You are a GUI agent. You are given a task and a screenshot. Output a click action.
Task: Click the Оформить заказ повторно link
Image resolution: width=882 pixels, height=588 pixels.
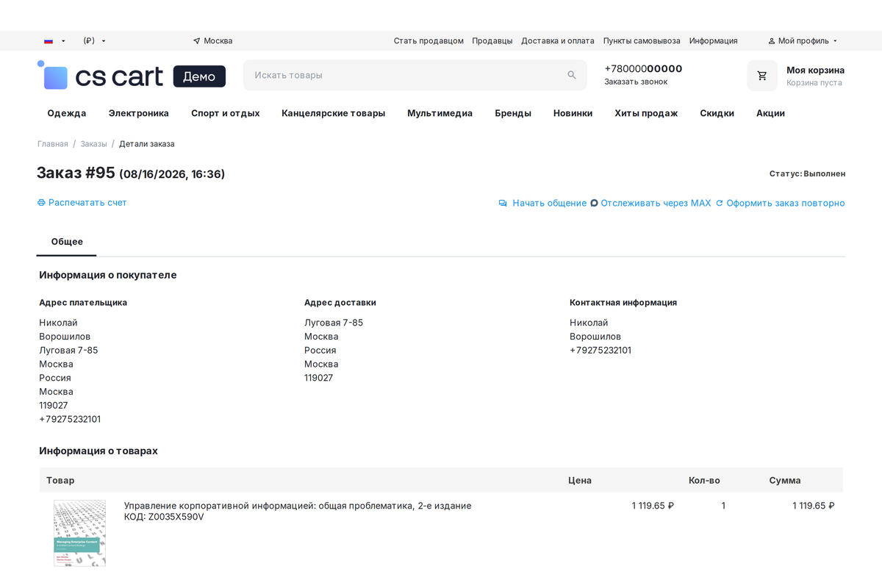(x=786, y=204)
